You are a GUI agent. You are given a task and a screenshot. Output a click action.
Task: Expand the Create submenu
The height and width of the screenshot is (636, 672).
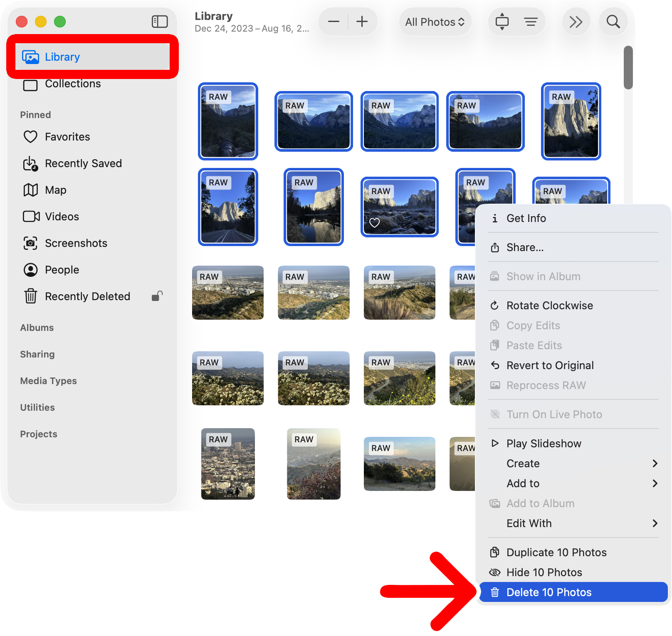523,463
